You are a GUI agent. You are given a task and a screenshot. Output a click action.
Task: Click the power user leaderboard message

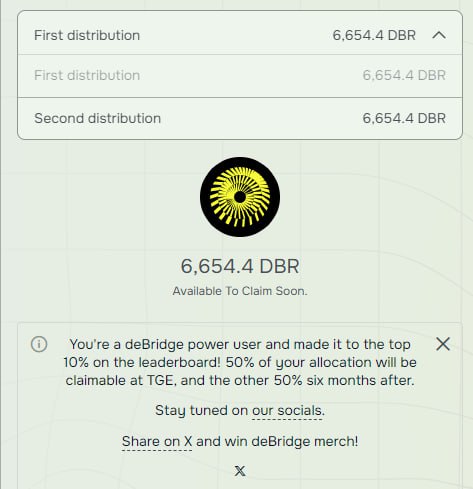pyautogui.click(x=240, y=362)
